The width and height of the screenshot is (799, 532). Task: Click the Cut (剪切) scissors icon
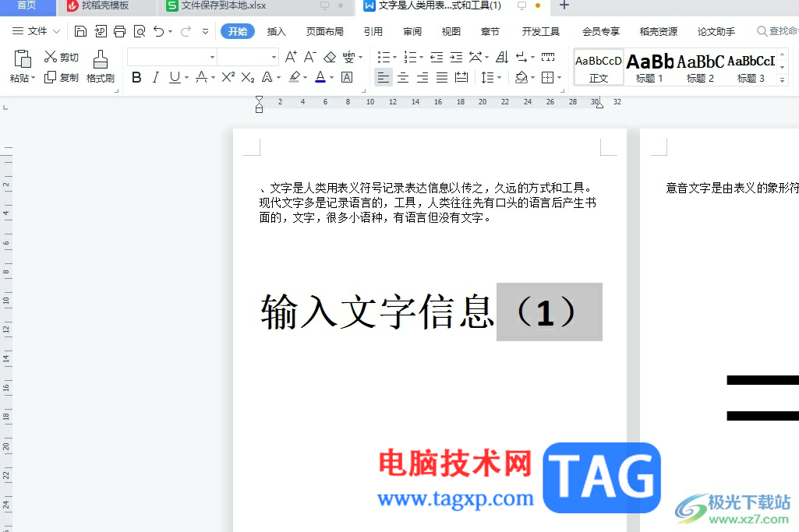(x=51, y=57)
